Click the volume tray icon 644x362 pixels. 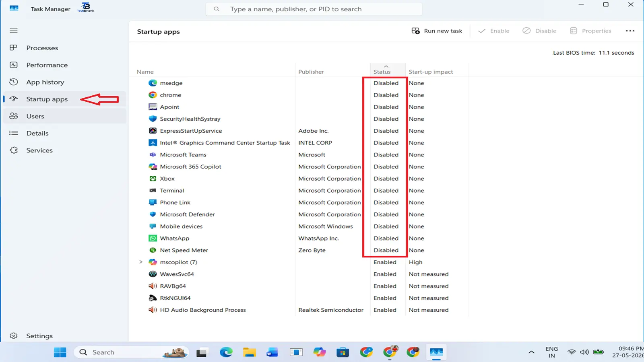point(584,352)
